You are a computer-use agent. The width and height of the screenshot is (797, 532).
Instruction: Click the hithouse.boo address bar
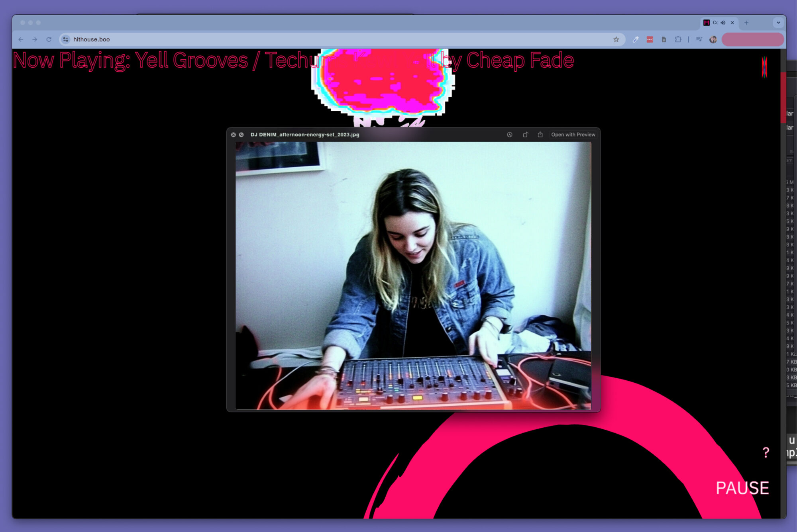point(342,39)
